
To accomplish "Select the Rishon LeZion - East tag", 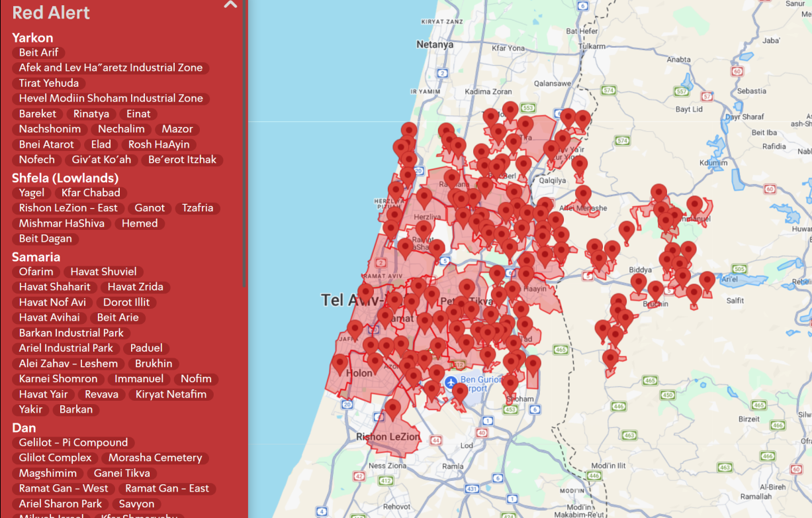I will click(68, 208).
